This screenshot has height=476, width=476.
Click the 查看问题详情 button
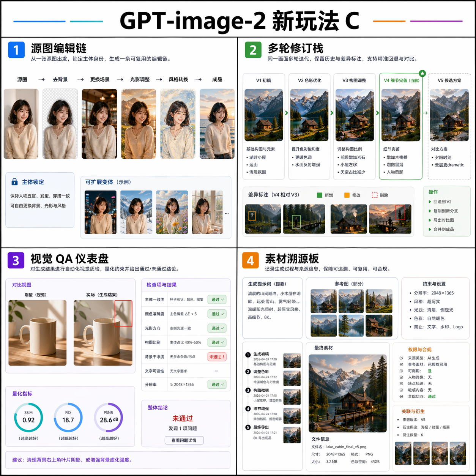click(184, 440)
